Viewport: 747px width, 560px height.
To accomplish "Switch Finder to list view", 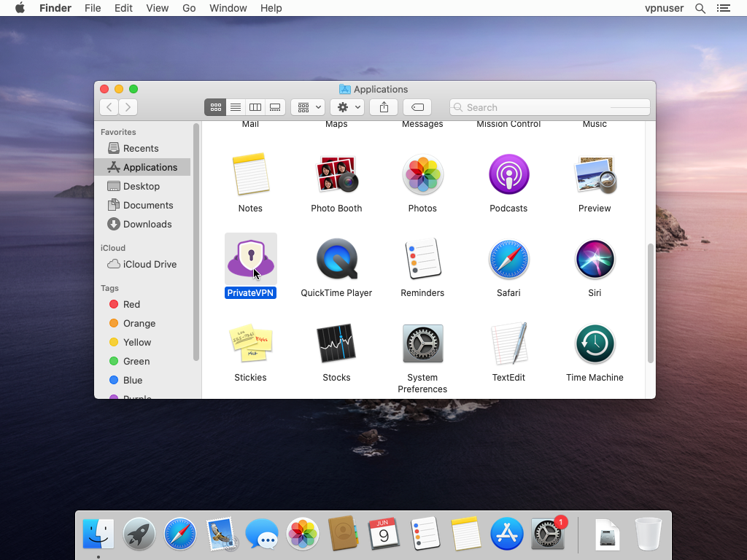I will click(236, 107).
